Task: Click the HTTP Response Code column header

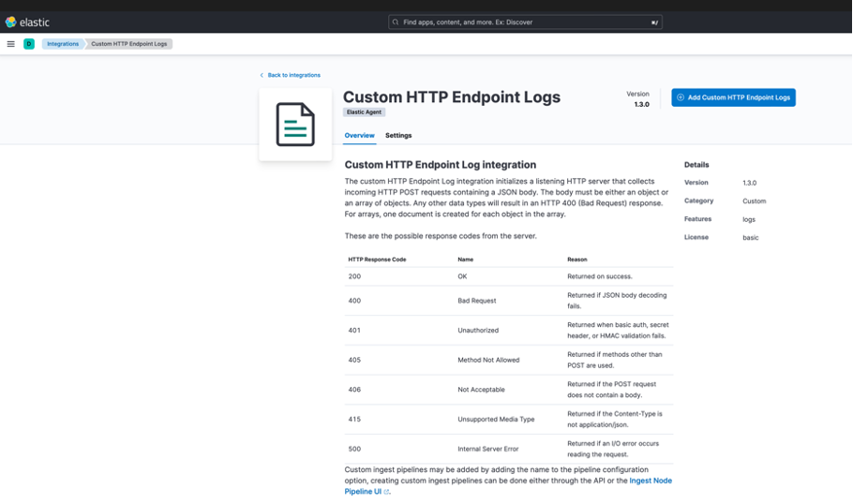Action: pyautogui.click(x=377, y=259)
